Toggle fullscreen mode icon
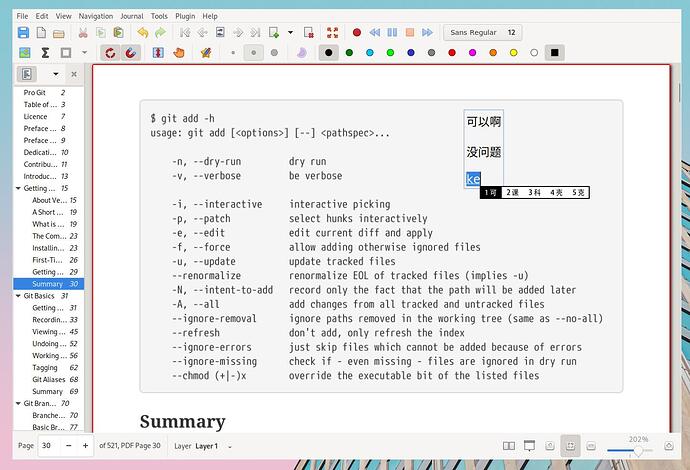The width and height of the screenshot is (690, 470). tap(333, 33)
